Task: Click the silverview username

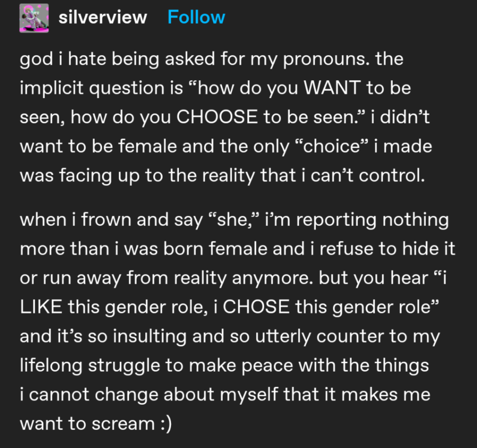Action: tap(103, 17)
